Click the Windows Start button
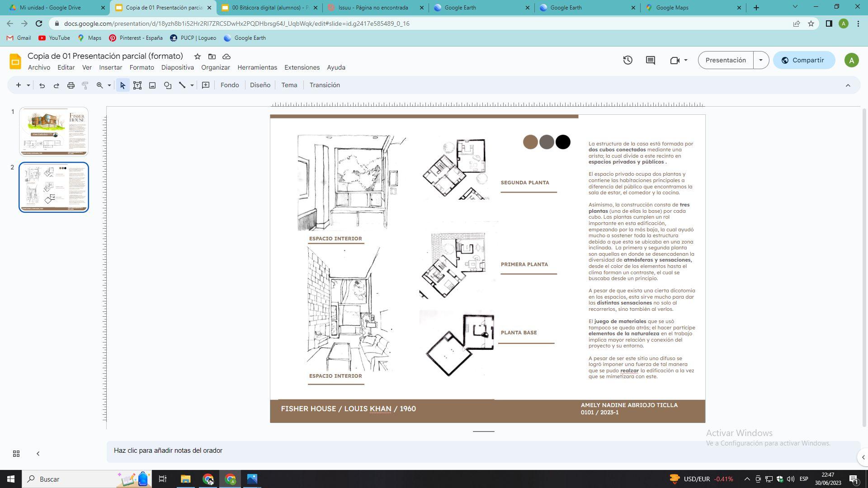Viewport: 868px width, 488px height. [11, 479]
